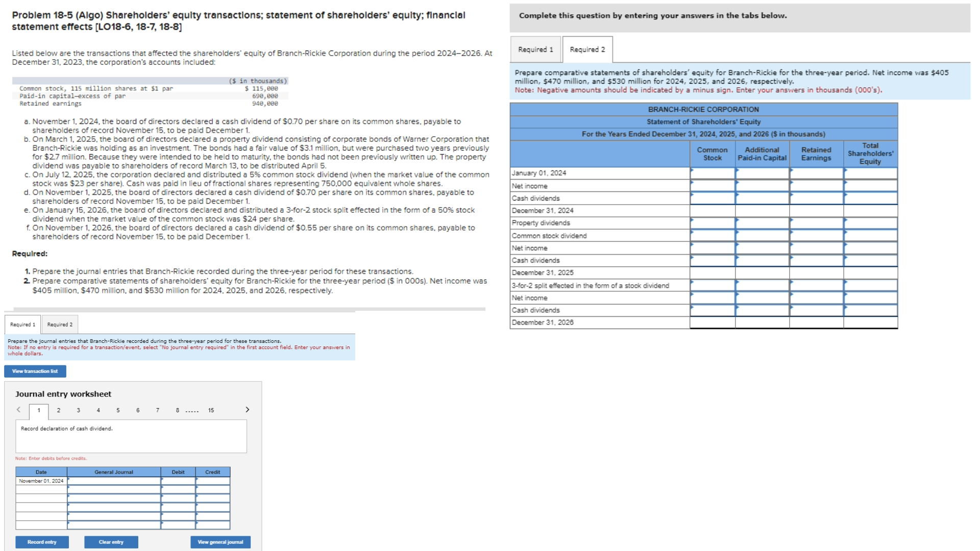980x551 pixels.
Task: Select the Cash dividends Retained Earnings input cell
Action: click(x=816, y=198)
